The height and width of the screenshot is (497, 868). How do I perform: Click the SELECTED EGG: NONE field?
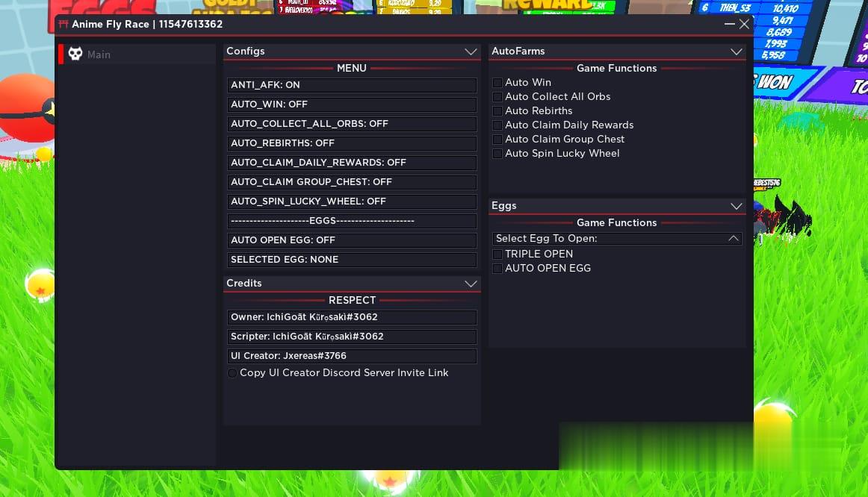point(352,260)
